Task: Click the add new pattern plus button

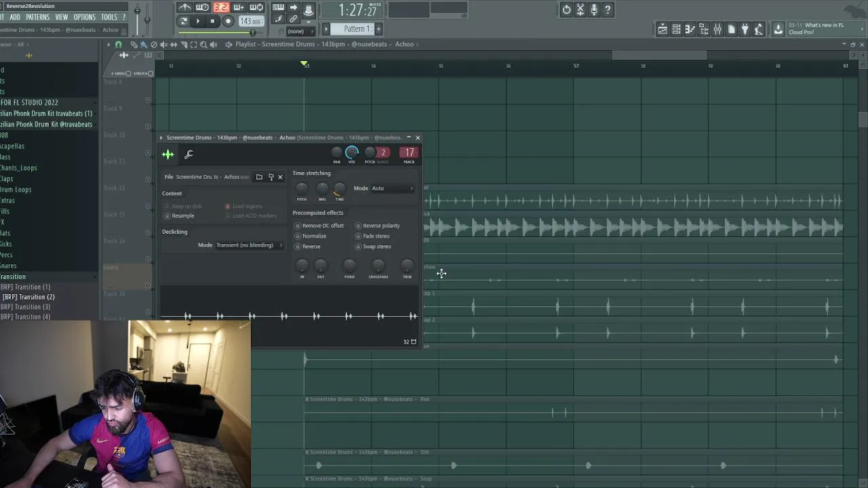Action: [x=378, y=28]
